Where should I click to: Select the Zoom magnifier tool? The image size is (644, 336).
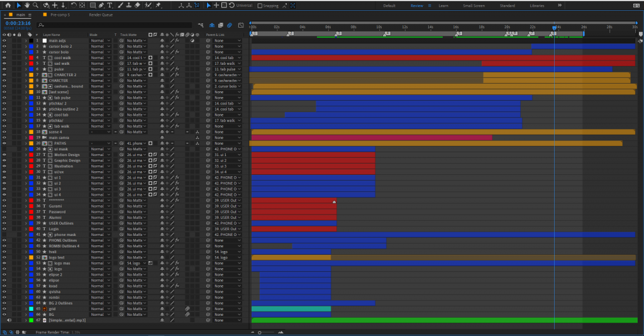pos(36,5)
